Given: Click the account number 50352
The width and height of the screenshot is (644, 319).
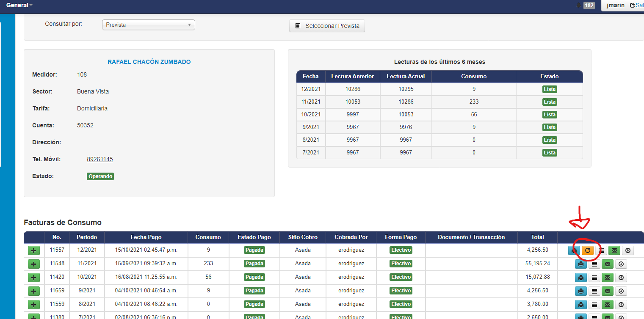Looking at the screenshot, I should (x=85, y=126).
